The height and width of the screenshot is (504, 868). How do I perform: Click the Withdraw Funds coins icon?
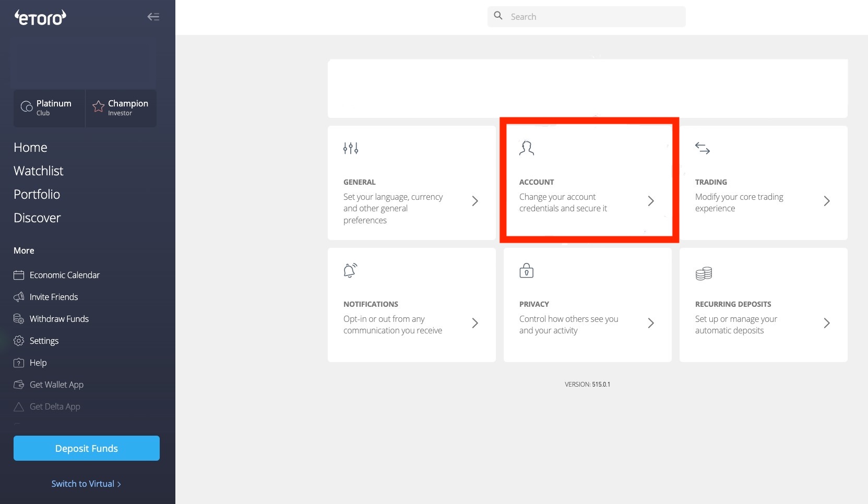(19, 319)
